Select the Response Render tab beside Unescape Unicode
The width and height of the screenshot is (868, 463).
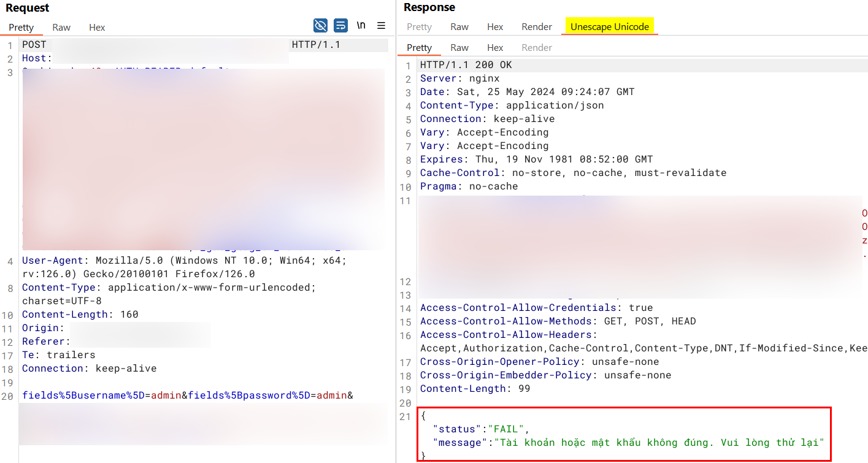[x=537, y=26]
